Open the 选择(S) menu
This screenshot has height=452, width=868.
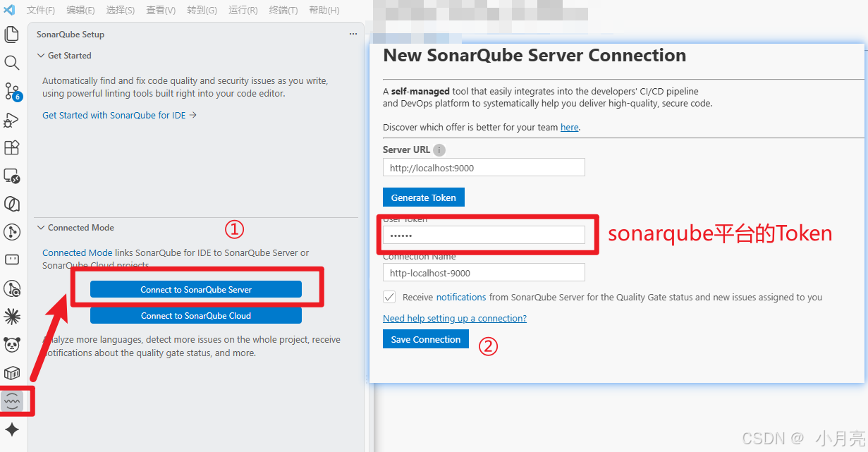[121, 11]
